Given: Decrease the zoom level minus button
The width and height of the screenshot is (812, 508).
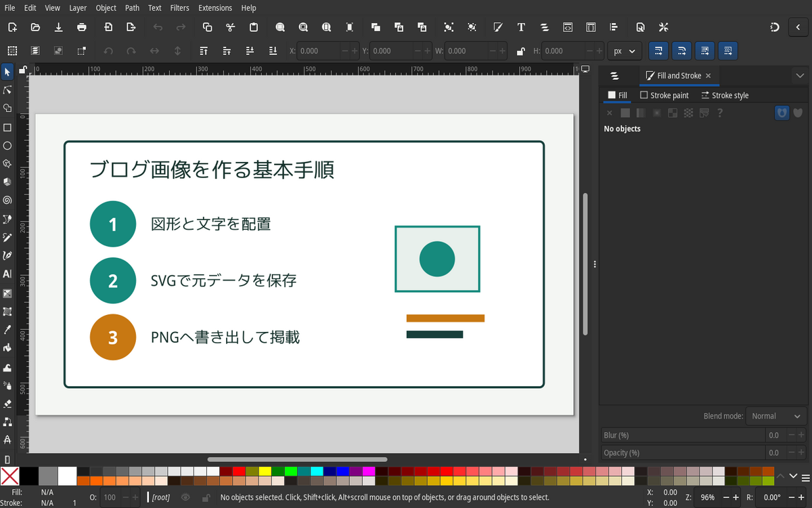Looking at the screenshot, I should pos(725,497).
